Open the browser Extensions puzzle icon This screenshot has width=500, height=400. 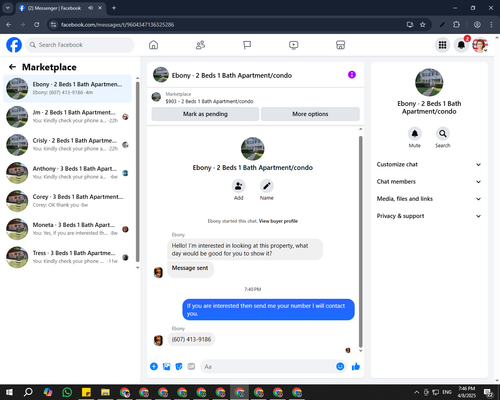click(x=456, y=25)
